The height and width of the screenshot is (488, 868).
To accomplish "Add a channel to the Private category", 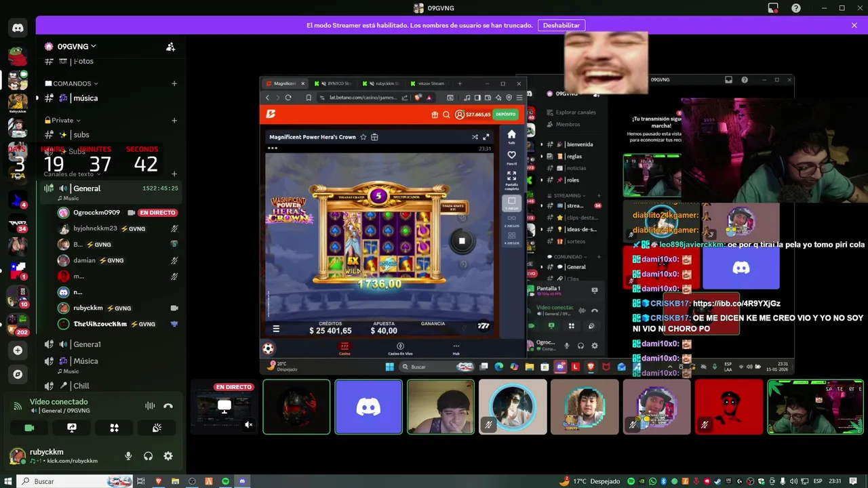I will 174,120.
